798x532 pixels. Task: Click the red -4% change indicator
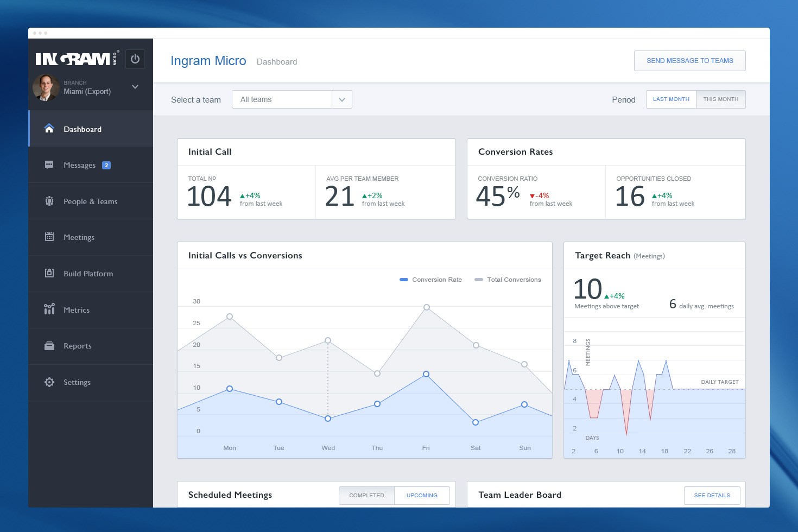(539, 195)
